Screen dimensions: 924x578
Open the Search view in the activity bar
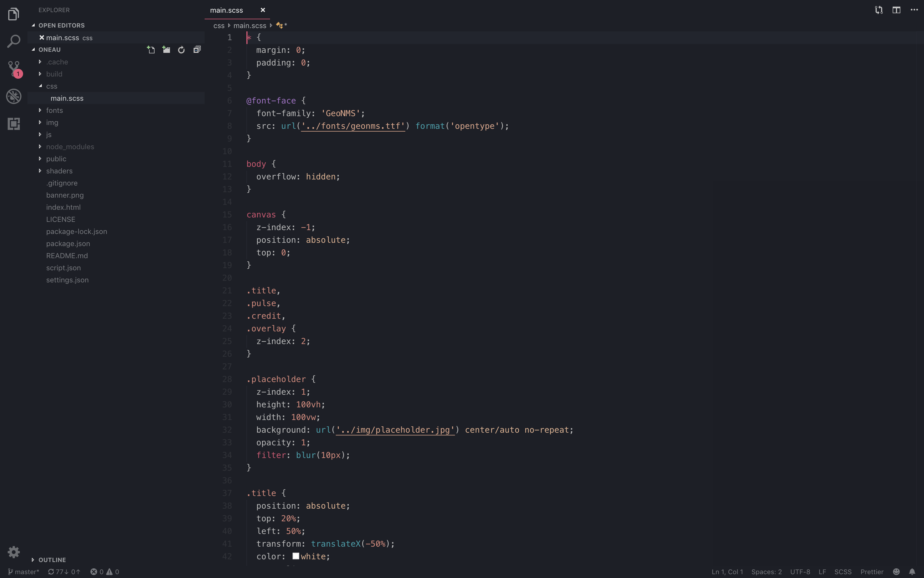coord(14,41)
